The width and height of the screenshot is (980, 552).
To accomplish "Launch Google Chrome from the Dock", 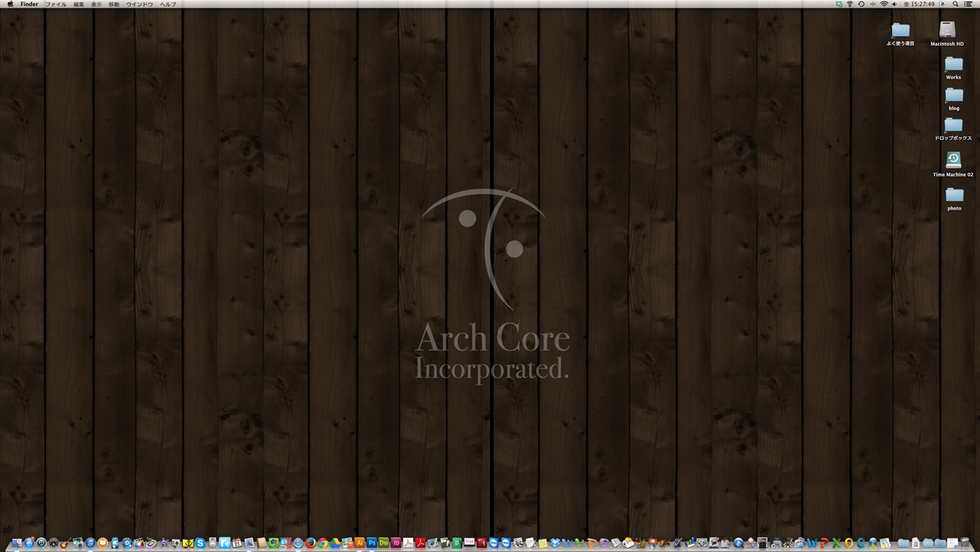I will click(x=323, y=543).
